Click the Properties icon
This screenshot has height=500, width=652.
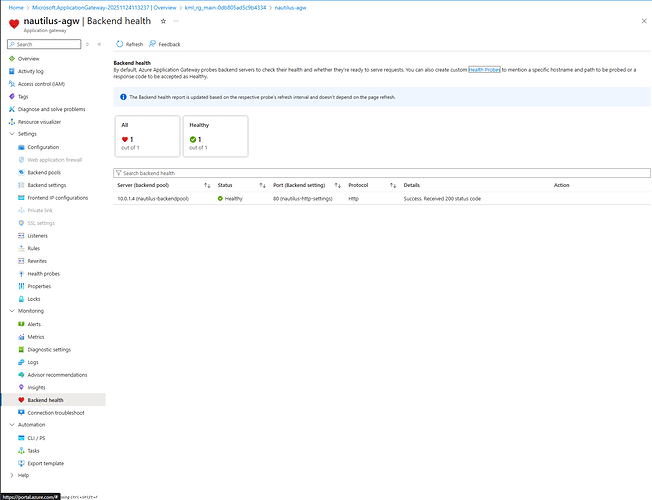pyautogui.click(x=21, y=286)
